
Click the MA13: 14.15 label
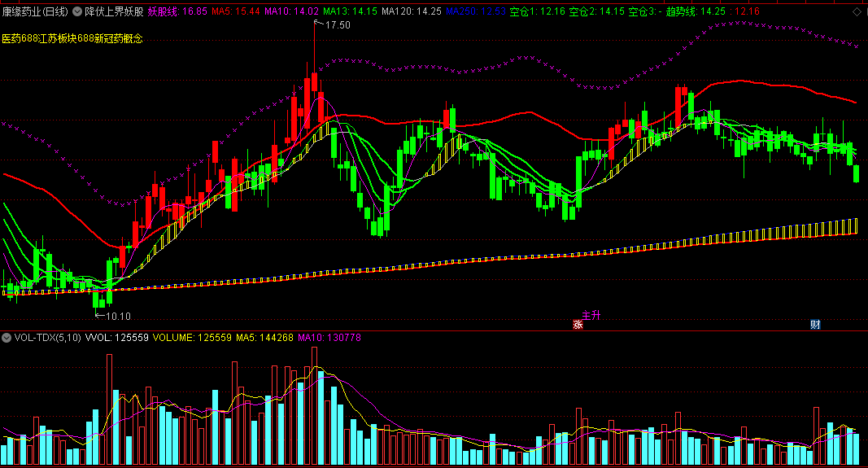(351, 11)
